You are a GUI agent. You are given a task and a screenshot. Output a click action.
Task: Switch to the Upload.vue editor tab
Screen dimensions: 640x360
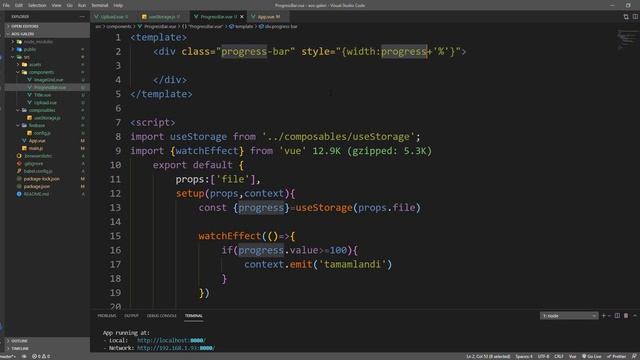[111, 17]
